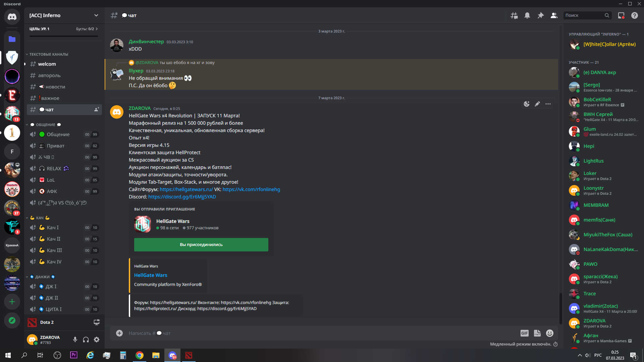Show hidden system tray icons
The width and height of the screenshot is (644, 362).
pyautogui.click(x=580, y=355)
